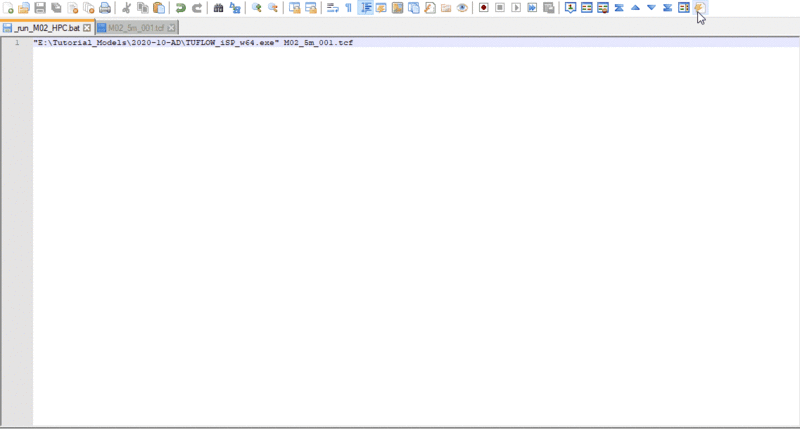Click the Paste clipboard icon

point(159,8)
